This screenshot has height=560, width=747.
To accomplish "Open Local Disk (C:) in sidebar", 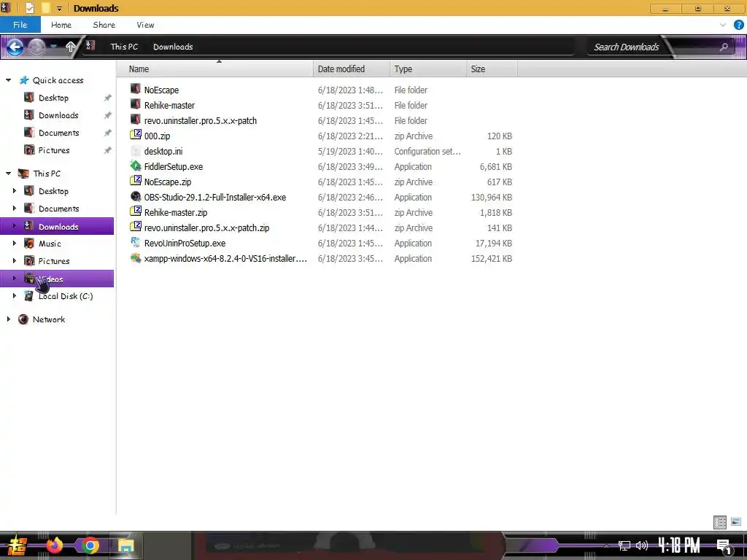I will [65, 296].
